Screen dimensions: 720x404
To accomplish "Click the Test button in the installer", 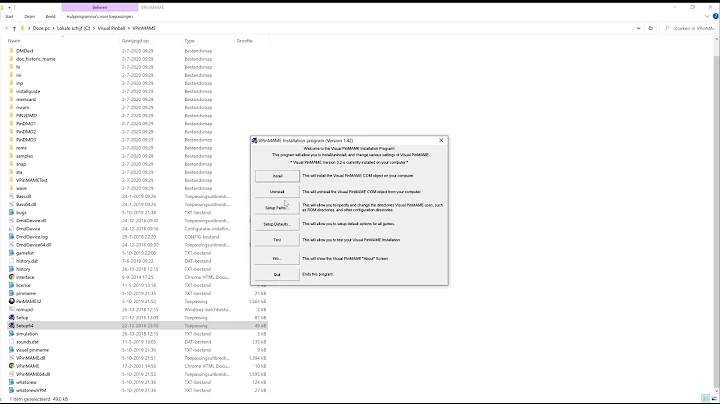I will [277, 240].
